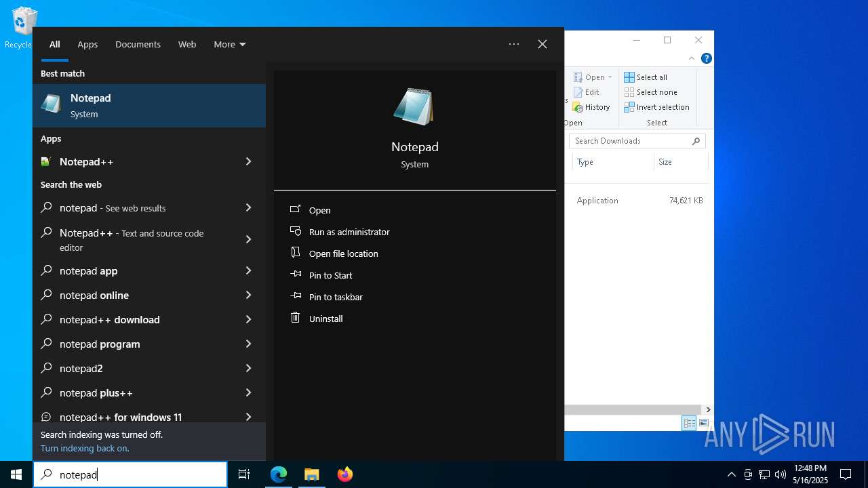Open Windows Start menu button
Image resolution: width=868 pixels, height=488 pixels.
coord(16,474)
